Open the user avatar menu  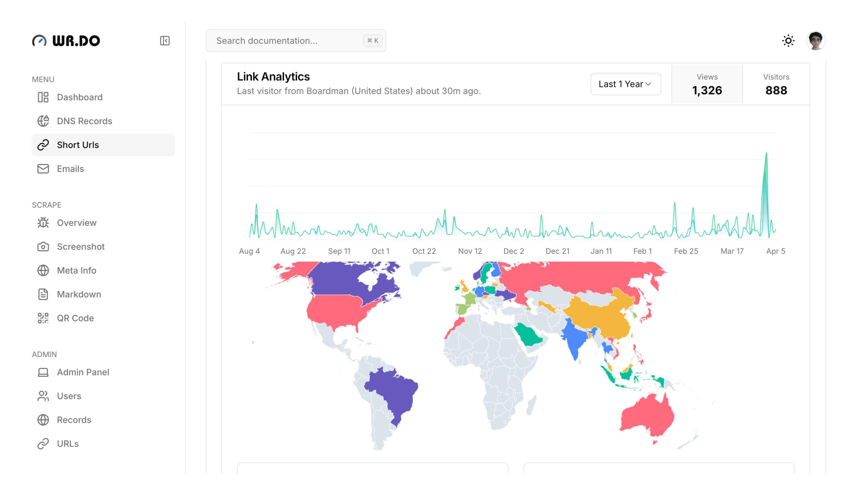tap(816, 41)
